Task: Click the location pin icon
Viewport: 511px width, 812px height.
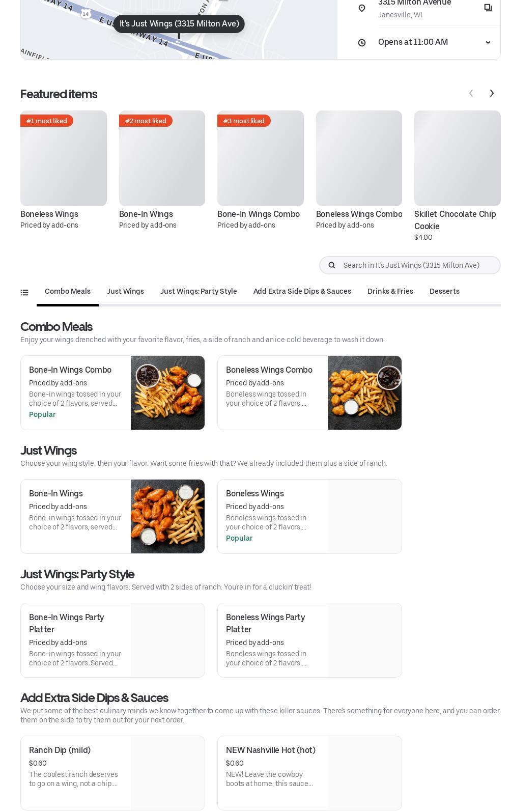Action: coord(362,8)
